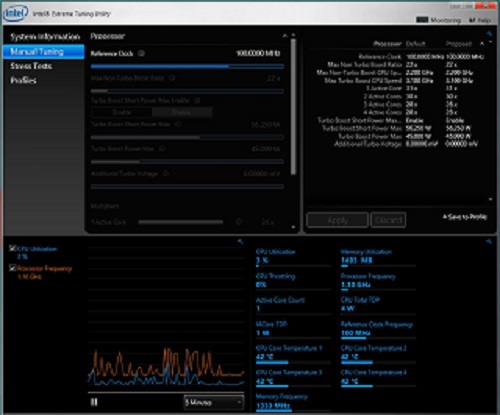Image resolution: width=500 pixels, height=415 pixels.
Task: Select Disable for Turbo Boost Short Power Max
Action: [x=122, y=112]
